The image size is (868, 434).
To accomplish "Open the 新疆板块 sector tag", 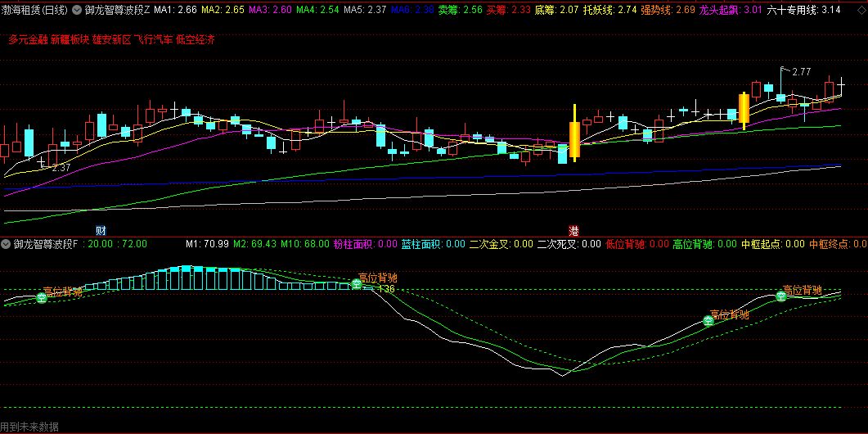I will 70,39.
